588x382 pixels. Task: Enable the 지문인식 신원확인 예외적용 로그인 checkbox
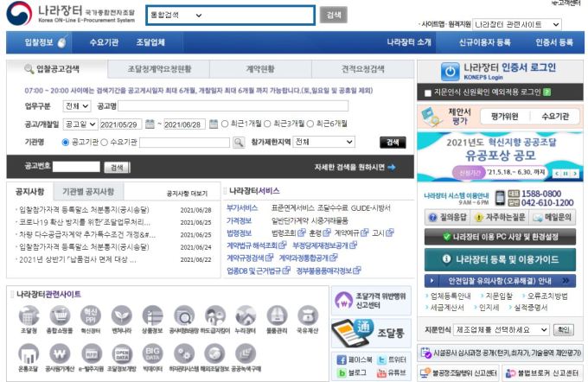(x=428, y=92)
